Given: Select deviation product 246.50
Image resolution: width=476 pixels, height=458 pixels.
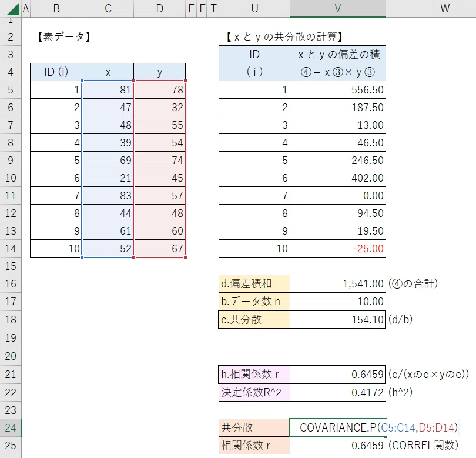Looking at the screenshot, I should pos(338,160).
